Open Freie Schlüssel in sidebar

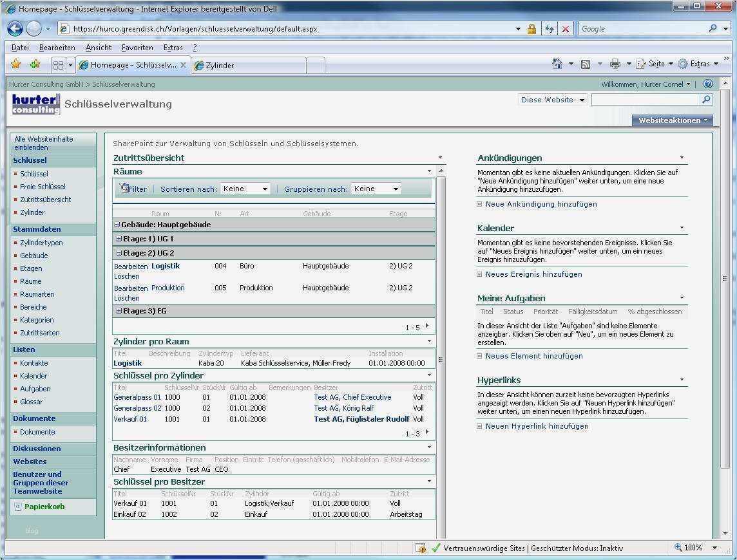(x=43, y=187)
